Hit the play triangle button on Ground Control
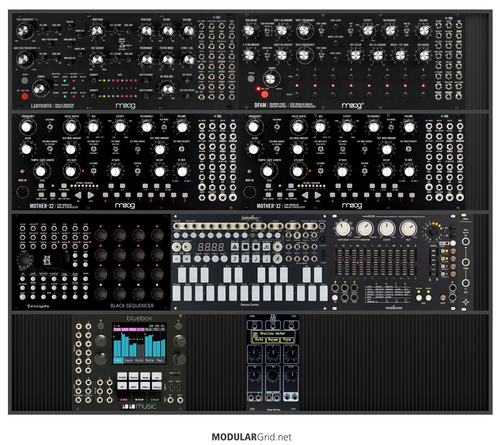The image size is (504, 445). click(235, 247)
